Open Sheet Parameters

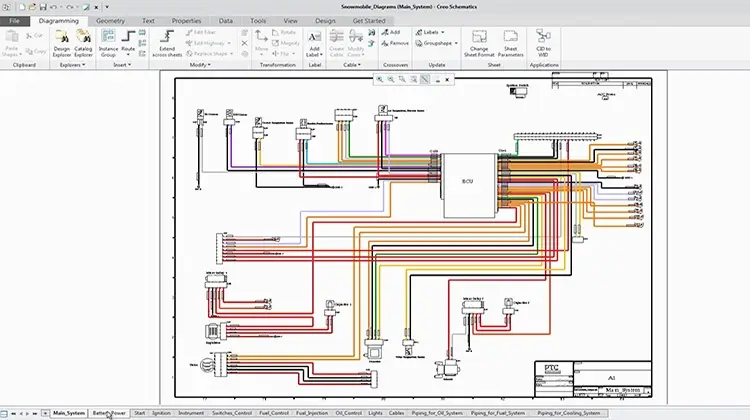click(x=510, y=44)
